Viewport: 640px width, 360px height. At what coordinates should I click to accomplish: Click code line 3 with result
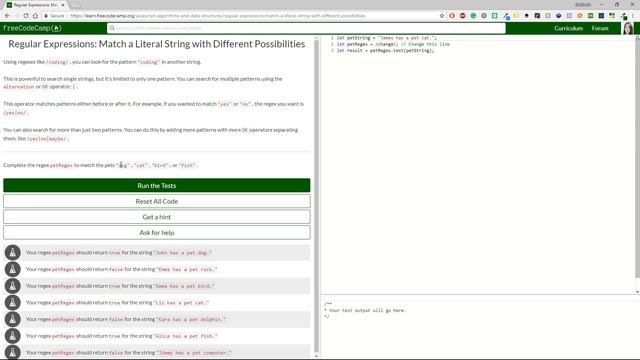click(x=385, y=51)
